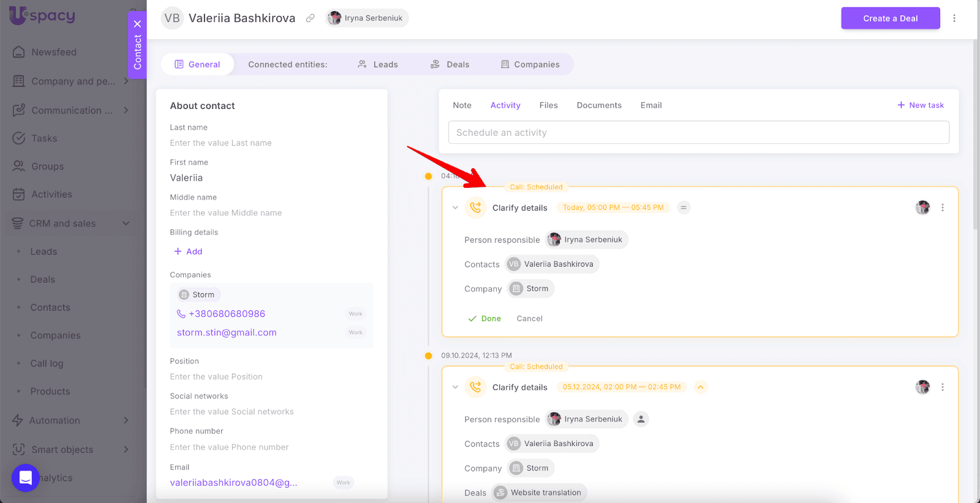Viewport: 980px width, 503px height.
Task: Close the Contact side panel
Action: click(x=137, y=24)
